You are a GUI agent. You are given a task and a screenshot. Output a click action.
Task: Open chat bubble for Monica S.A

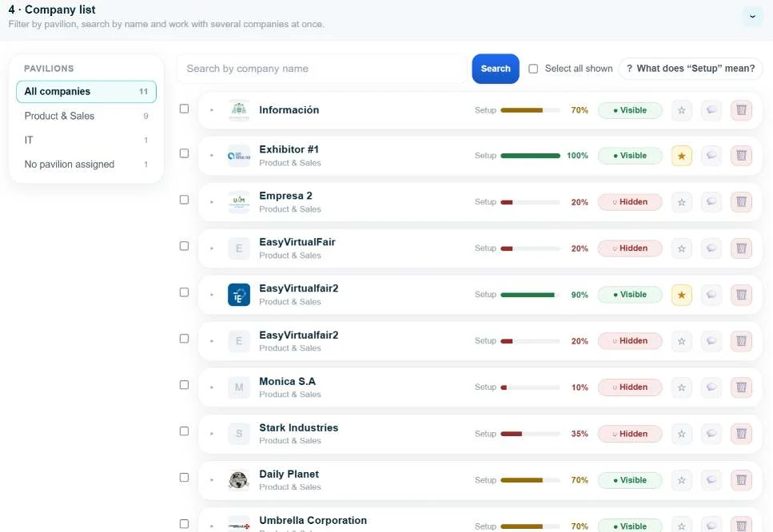click(711, 387)
